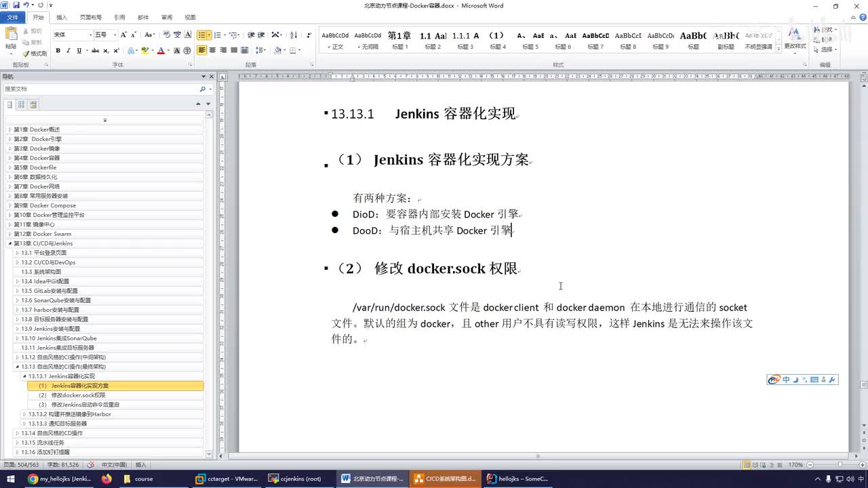Toggle subscript formatting

click(106, 51)
